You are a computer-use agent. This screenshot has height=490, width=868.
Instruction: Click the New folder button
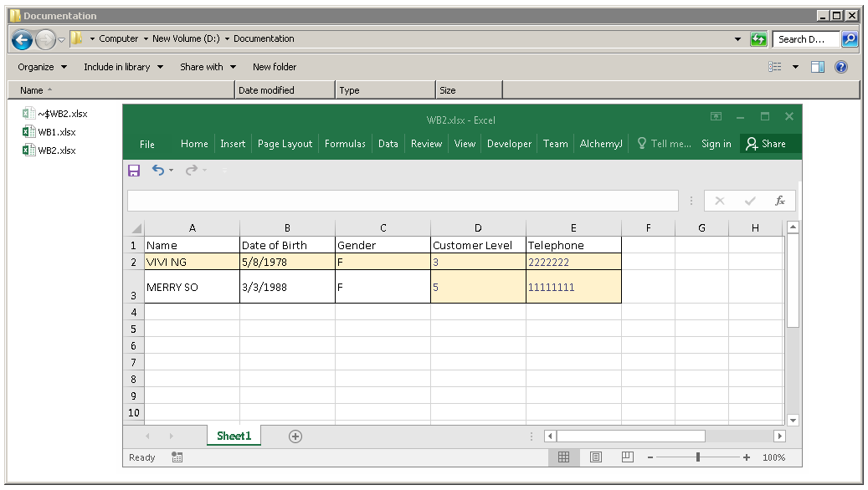[x=275, y=67]
